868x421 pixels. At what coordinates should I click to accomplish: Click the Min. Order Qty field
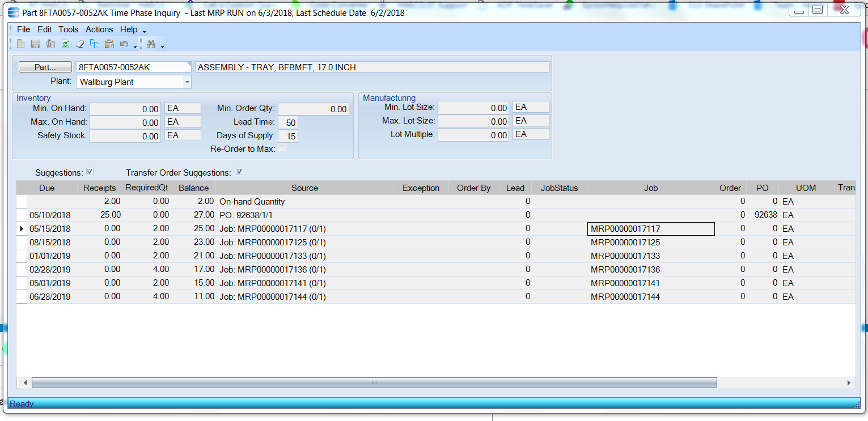point(314,109)
